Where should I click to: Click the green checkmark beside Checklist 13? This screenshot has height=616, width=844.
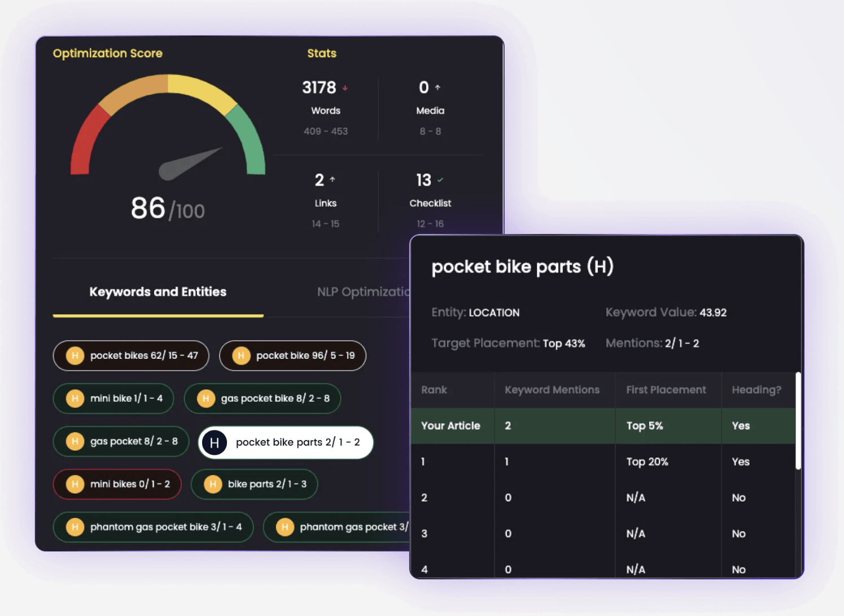440,180
